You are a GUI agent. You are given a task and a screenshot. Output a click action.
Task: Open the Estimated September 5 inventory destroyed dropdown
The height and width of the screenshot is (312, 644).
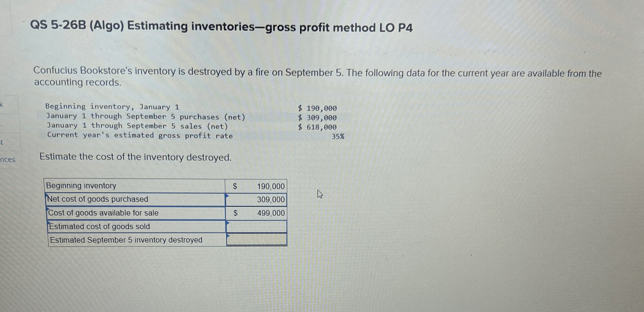click(x=256, y=240)
